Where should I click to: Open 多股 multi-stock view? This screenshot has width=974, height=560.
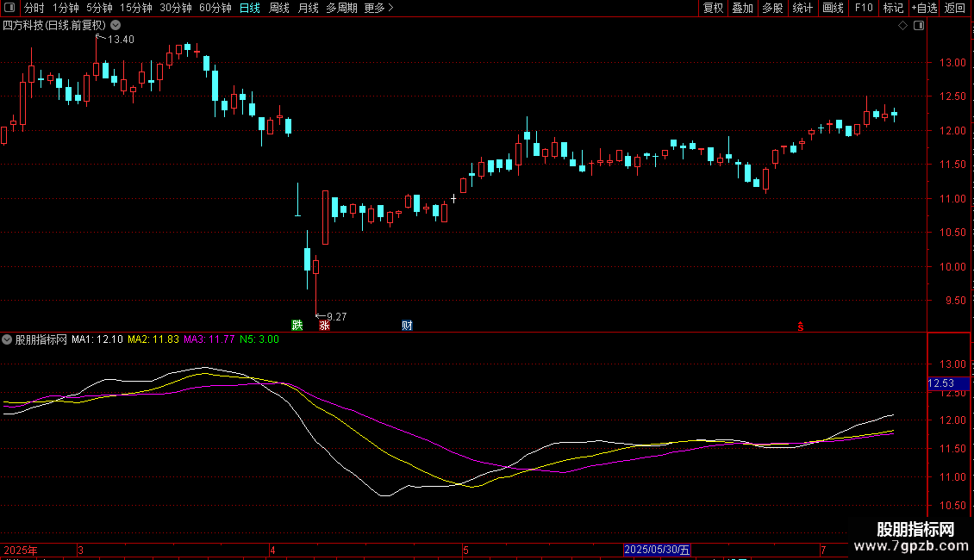click(772, 8)
